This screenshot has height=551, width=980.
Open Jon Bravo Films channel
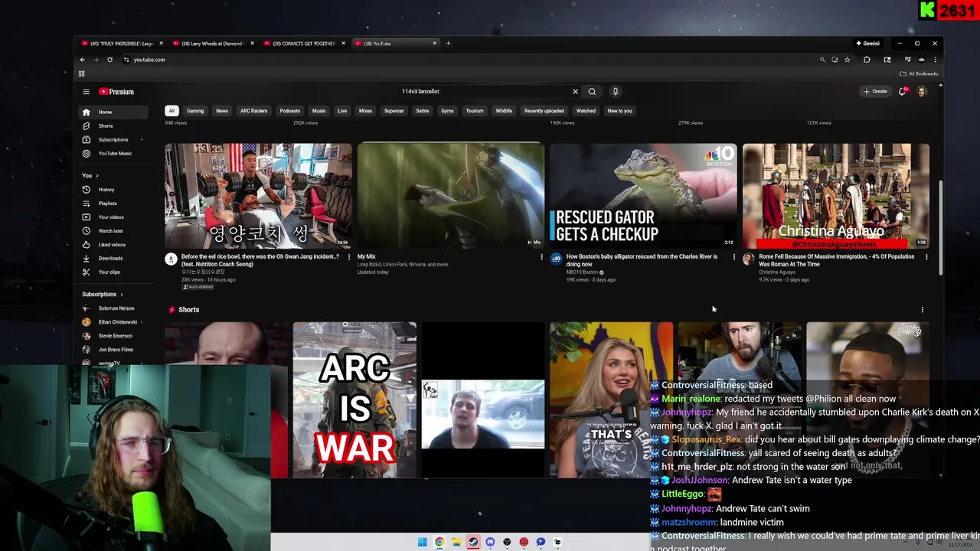click(113, 350)
